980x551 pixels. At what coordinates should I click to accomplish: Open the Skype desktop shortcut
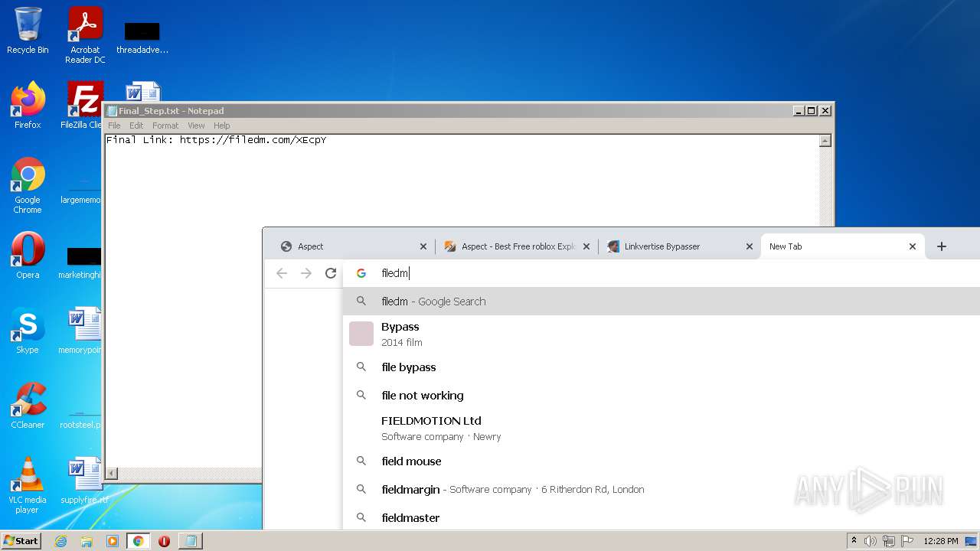(28, 330)
